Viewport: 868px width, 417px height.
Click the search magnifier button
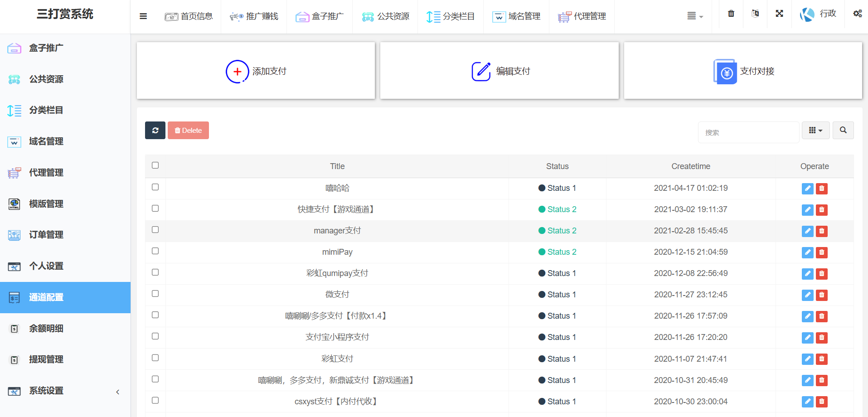[843, 131]
